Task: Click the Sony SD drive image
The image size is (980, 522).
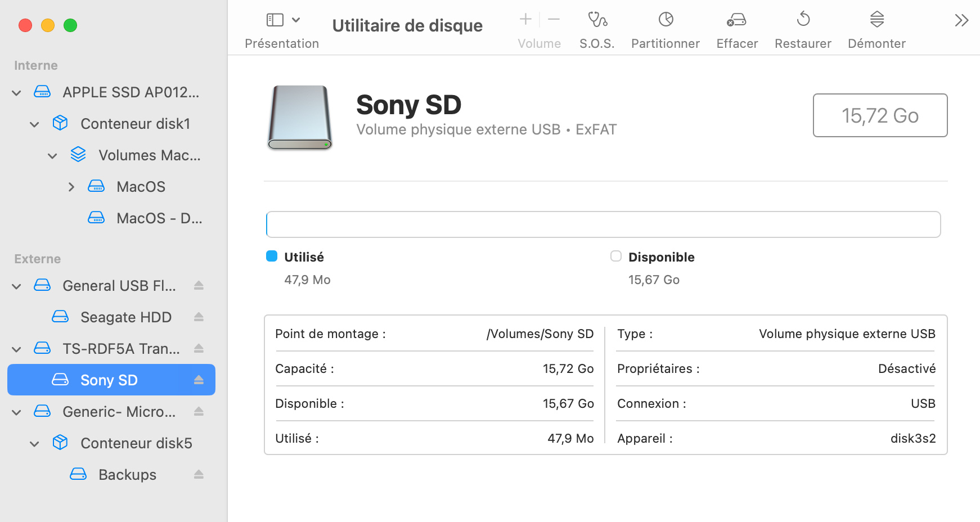Action: tap(300, 117)
